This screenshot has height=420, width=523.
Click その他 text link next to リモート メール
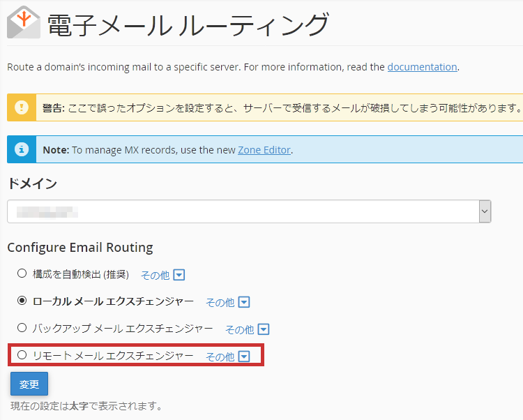[x=220, y=357]
